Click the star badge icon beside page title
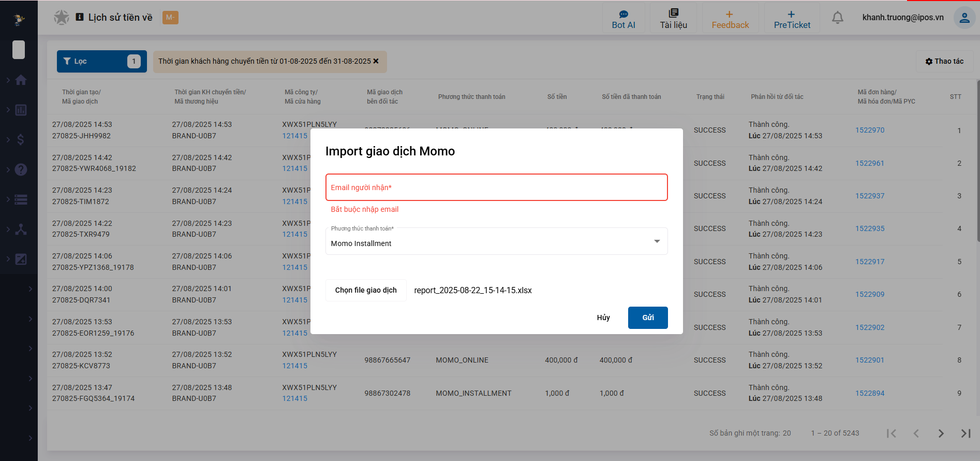The height and width of the screenshot is (461, 980). [62, 18]
